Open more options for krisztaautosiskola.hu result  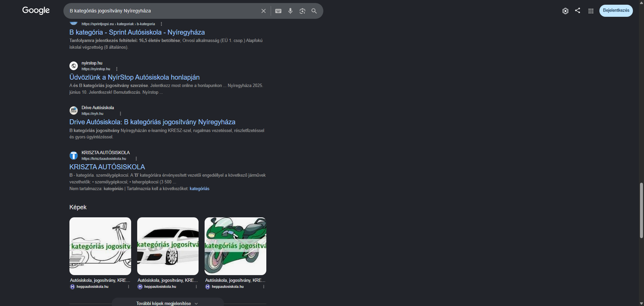point(136,159)
